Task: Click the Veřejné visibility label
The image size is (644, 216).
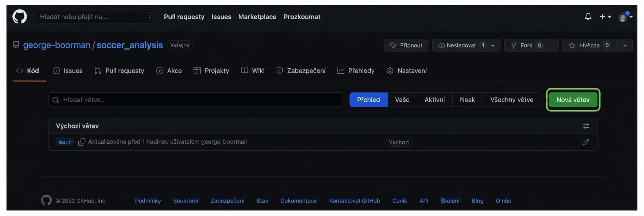Action: coord(180,45)
